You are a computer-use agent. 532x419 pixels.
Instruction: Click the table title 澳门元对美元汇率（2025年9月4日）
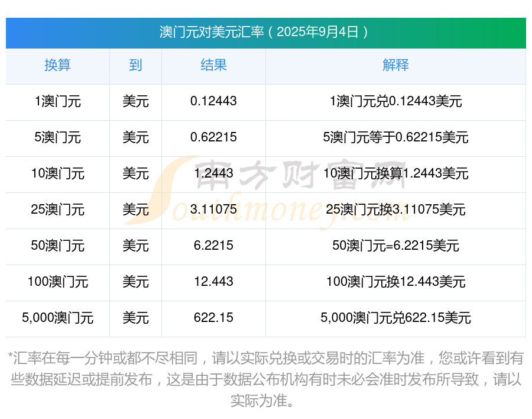(264, 32)
